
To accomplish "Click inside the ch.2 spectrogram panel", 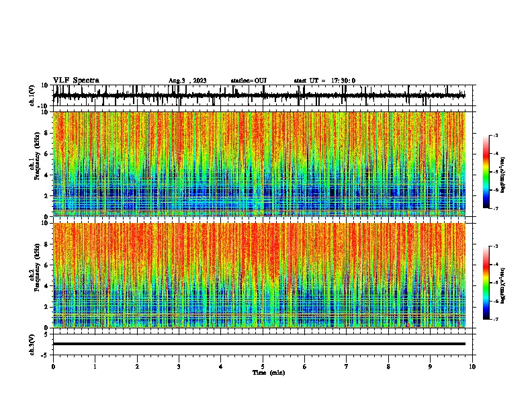I will [259, 275].
